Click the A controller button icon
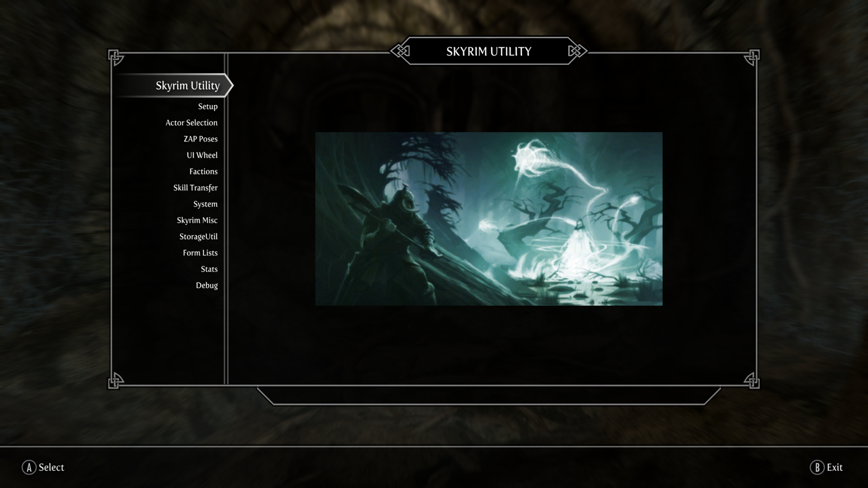The height and width of the screenshot is (488, 868). tap(29, 467)
